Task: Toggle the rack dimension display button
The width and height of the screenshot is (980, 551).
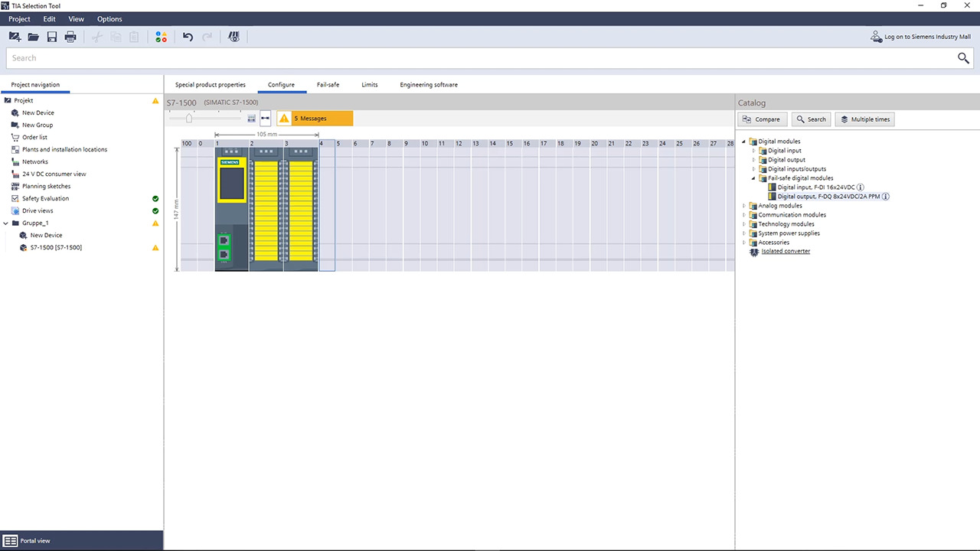Action: point(265,118)
